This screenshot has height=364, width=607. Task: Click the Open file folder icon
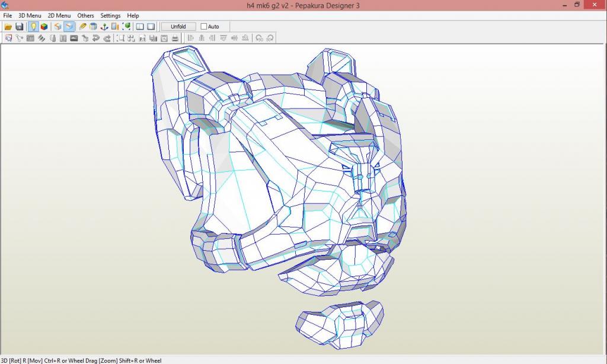[8, 27]
